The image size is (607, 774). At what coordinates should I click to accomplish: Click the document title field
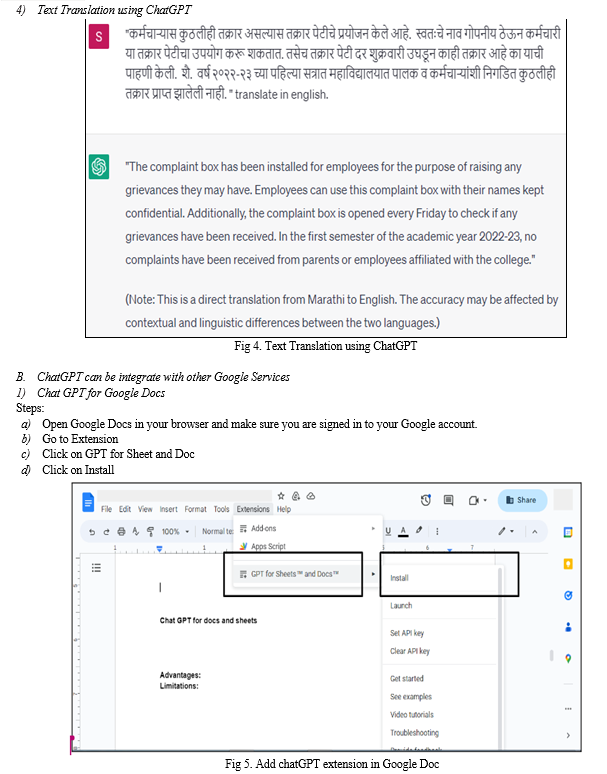click(x=184, y=496)
